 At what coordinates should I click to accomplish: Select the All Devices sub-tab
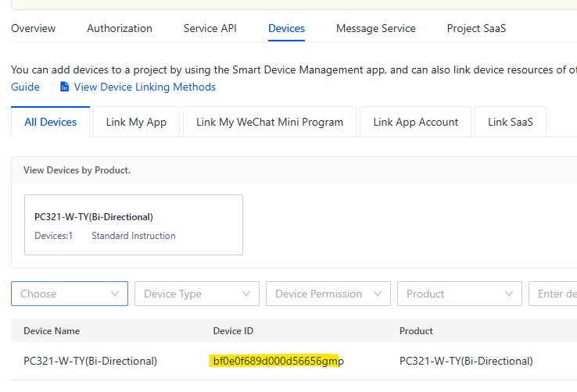coord(50,122)
